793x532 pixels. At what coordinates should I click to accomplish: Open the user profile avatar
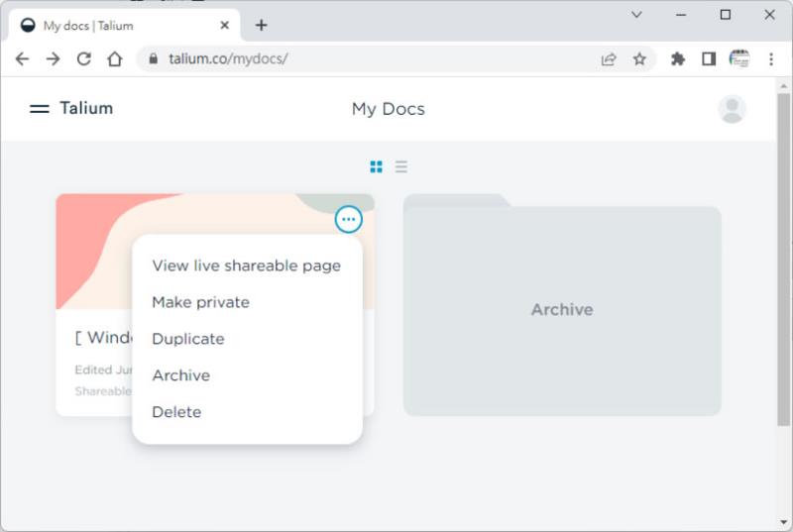coord(732,109)
